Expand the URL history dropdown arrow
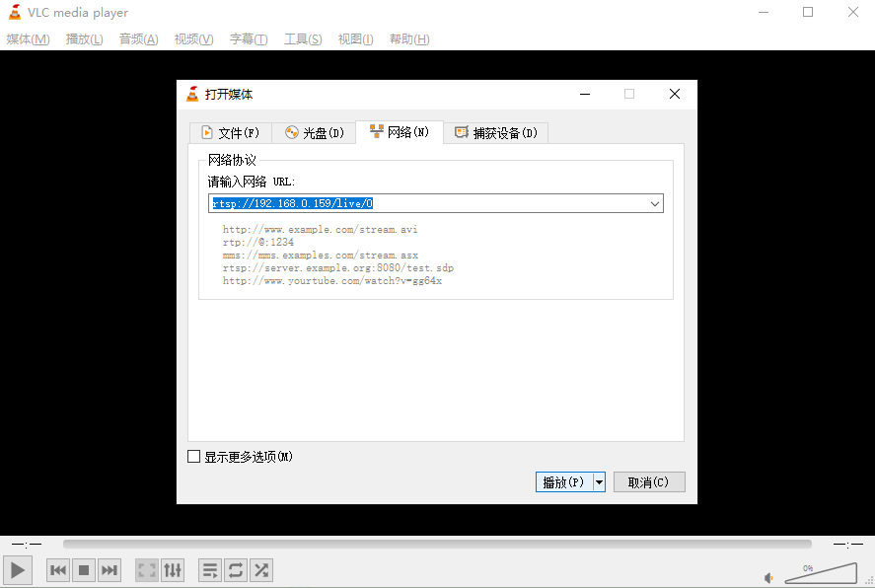875x588 pixels. (655, 203)
